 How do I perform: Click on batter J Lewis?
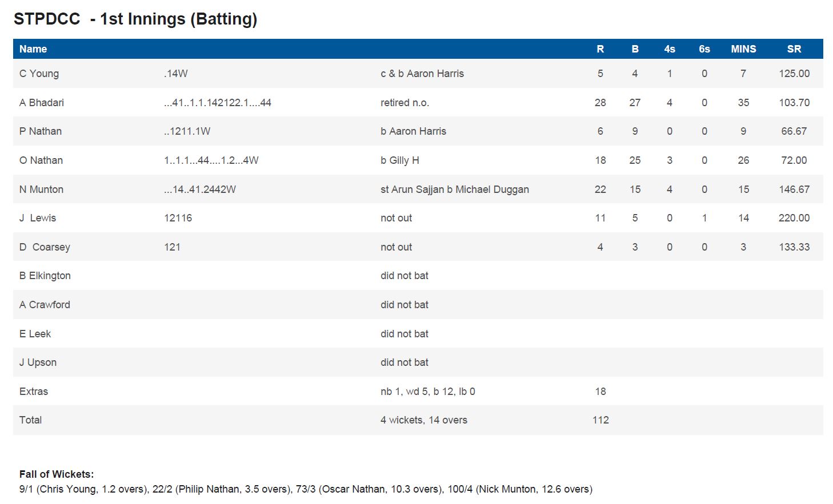tap(38, 218)
